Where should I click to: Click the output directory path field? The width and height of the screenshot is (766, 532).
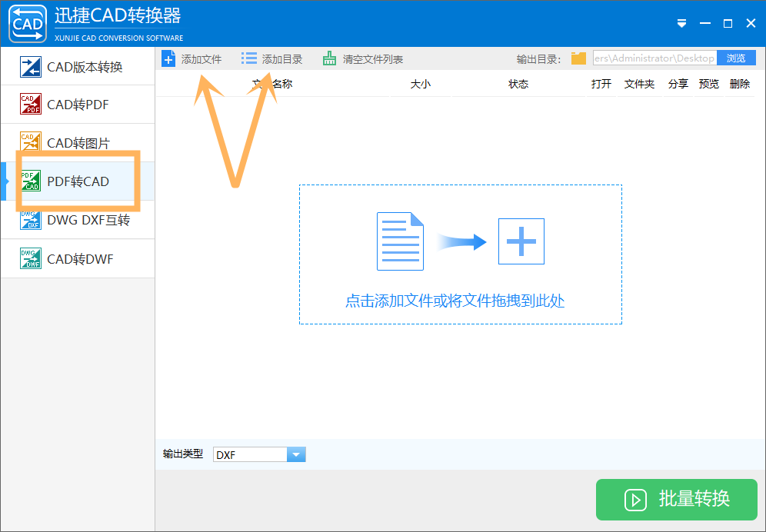pyautogui.click(x=654, y=58)
